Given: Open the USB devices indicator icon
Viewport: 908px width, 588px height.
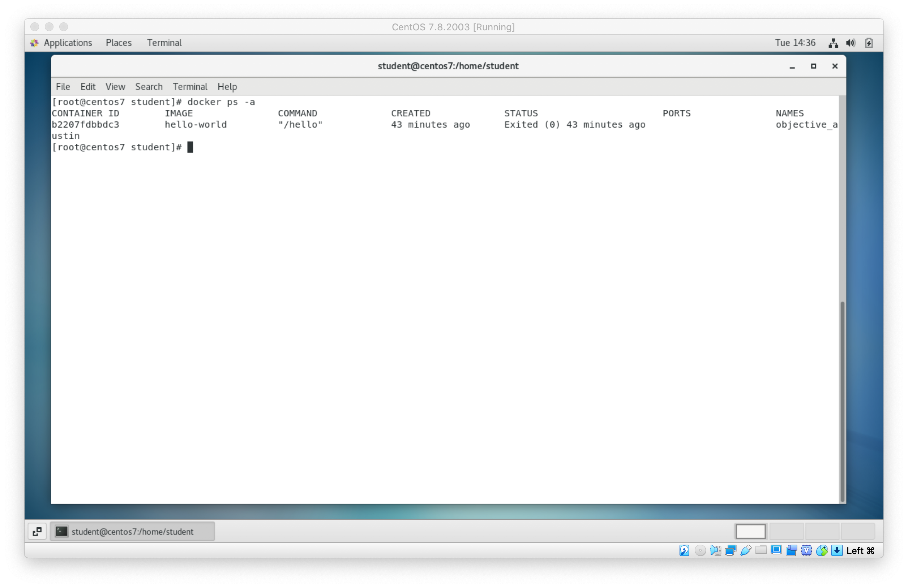Looking at the screenshot, I should pos(745,550).
